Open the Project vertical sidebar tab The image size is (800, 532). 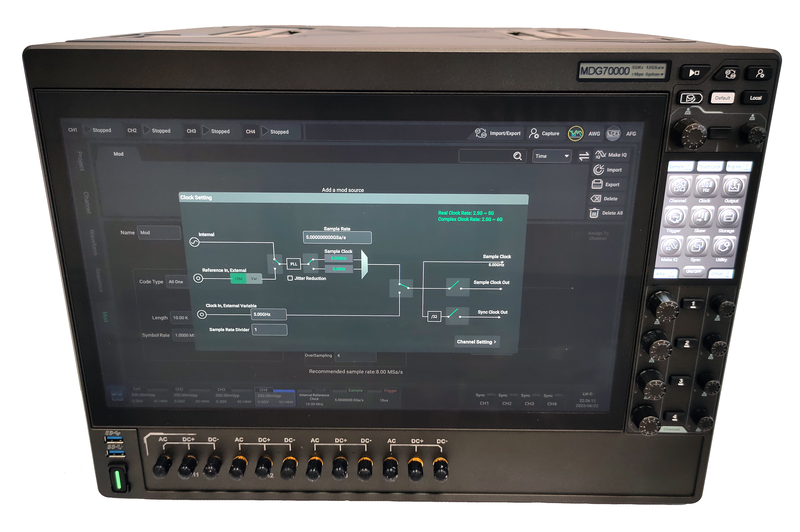point(80,161)
